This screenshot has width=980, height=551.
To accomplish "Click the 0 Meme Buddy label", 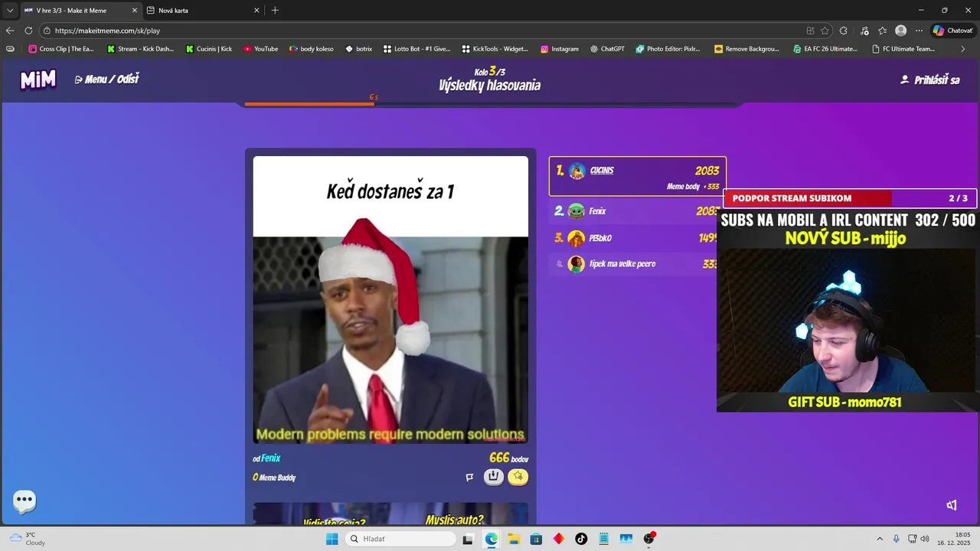I will point(274,478).
